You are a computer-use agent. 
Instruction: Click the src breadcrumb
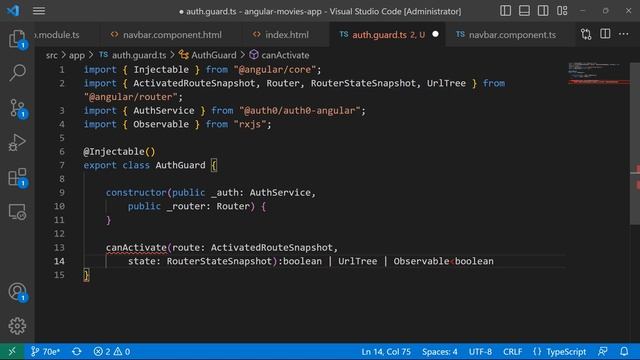click(51, 55)
